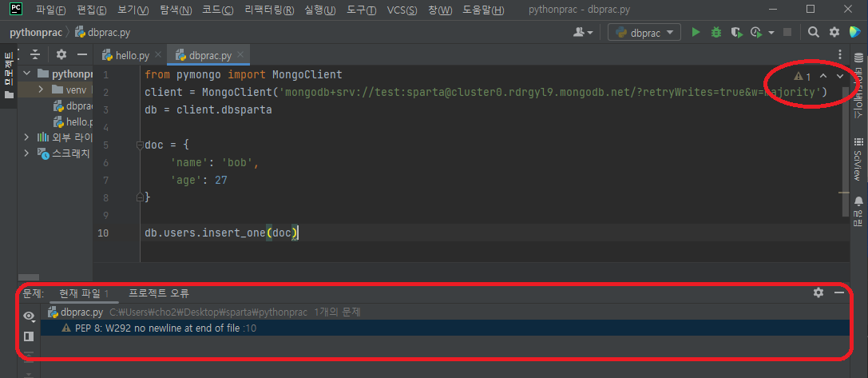The image size is (868, 378).
Task: Close the hello.py tab
Action: (x=158, y=55)
